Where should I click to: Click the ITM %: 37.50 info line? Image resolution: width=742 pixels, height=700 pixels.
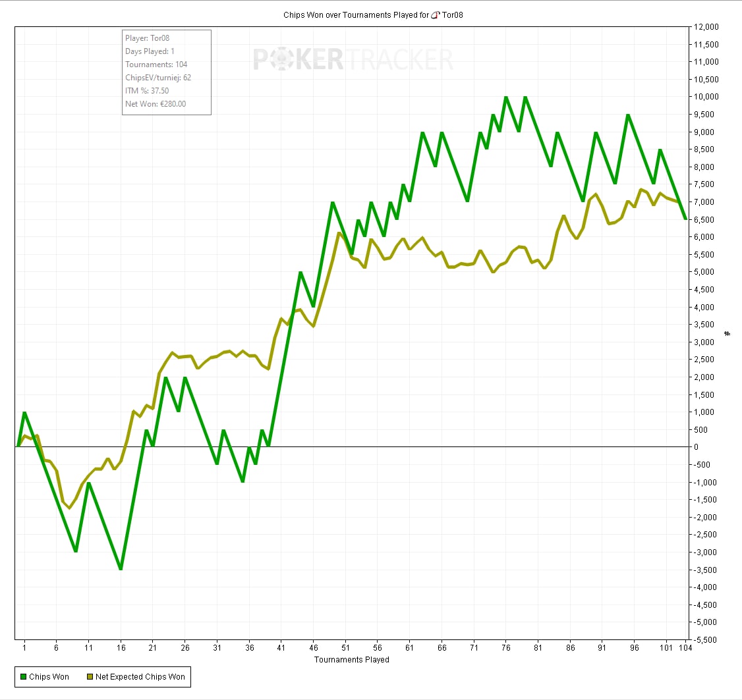pos(147,91)
